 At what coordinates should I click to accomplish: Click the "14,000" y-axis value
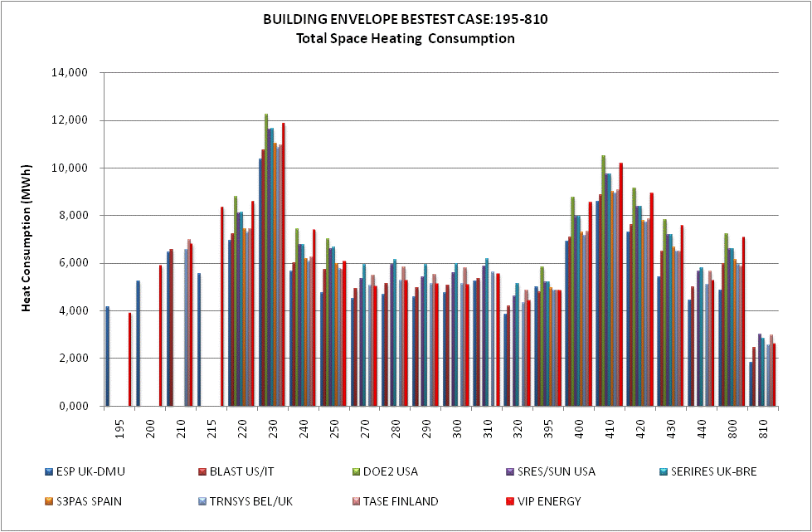click(69, 72)
